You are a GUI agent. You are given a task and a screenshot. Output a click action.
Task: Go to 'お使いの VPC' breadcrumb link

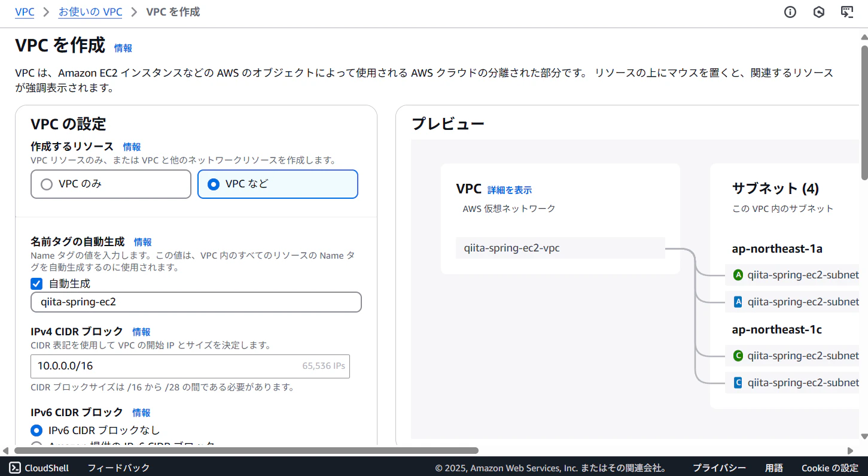tap(90, 12)
